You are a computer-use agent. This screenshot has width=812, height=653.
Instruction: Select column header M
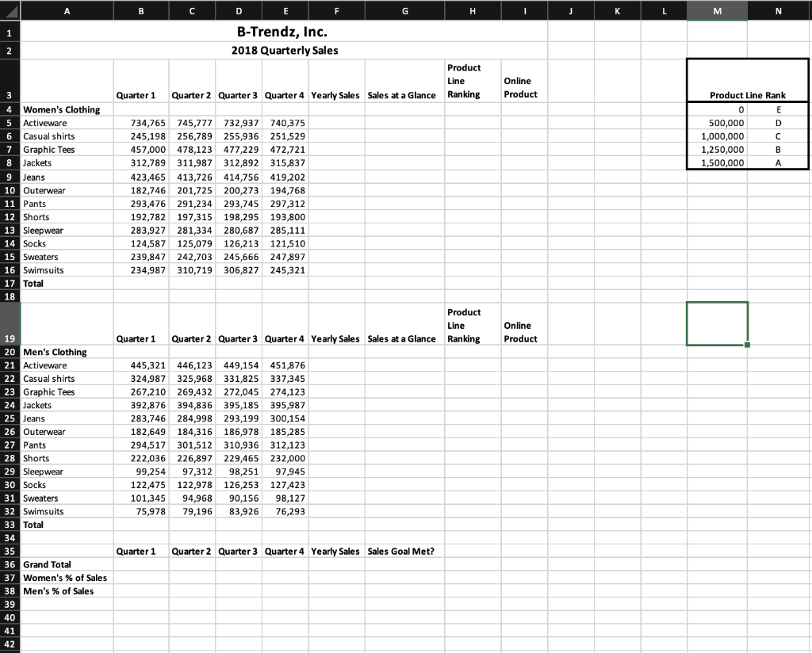click(717, 11)
